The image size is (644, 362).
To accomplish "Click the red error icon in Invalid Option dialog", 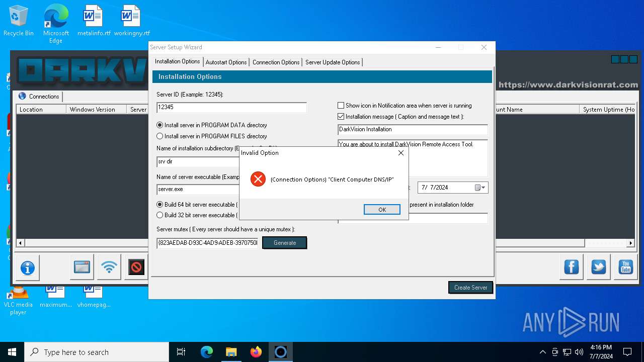I will [x=258, y=179].
